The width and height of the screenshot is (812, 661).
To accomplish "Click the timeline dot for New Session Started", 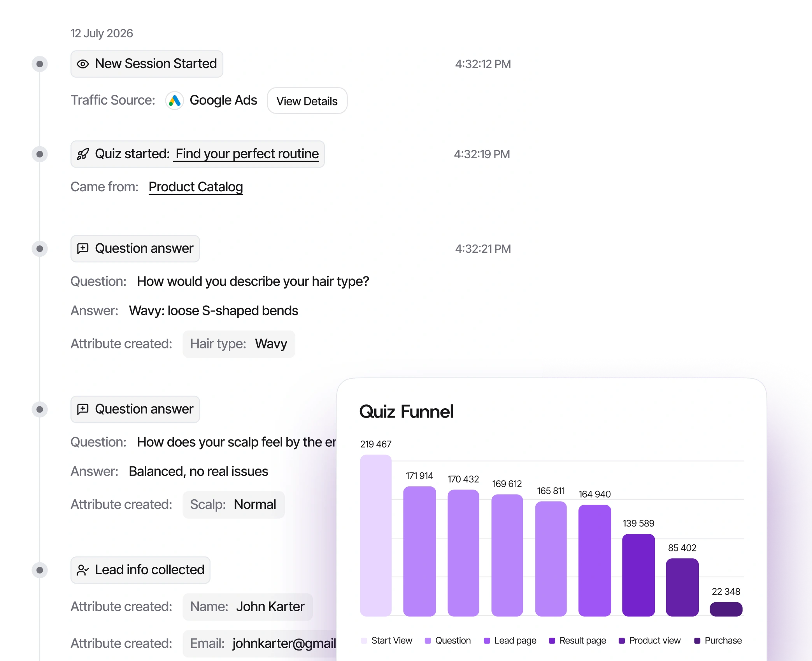I will coord(40,64).
